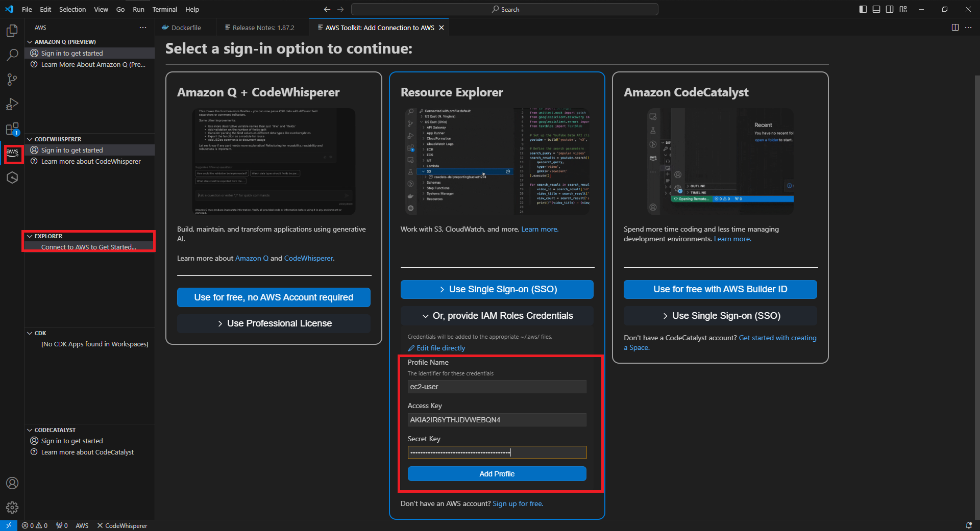Viewport: 980px width, 531px height.
Task: Collapse the Amazon Q (Preview) section
Action: 30,42
